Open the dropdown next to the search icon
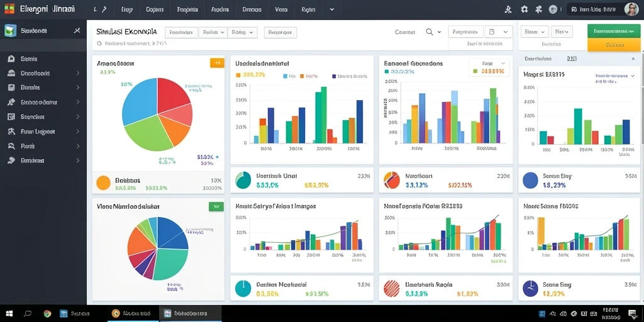 point(439,32)
